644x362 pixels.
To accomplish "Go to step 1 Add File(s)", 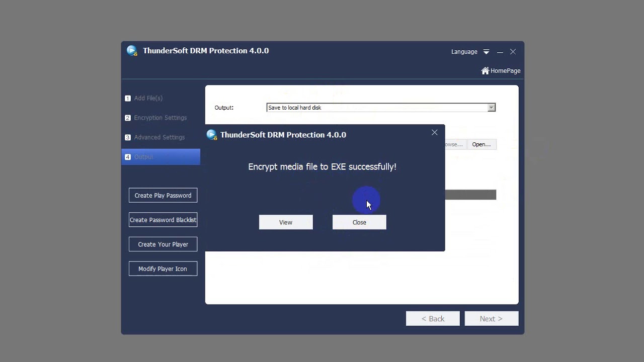I will tap(148, 98).
